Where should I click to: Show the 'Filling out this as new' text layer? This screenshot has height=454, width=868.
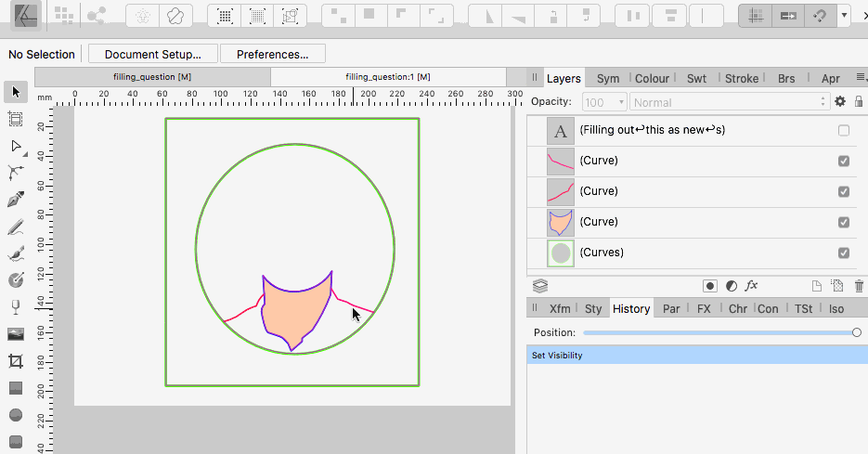(843, 131)
